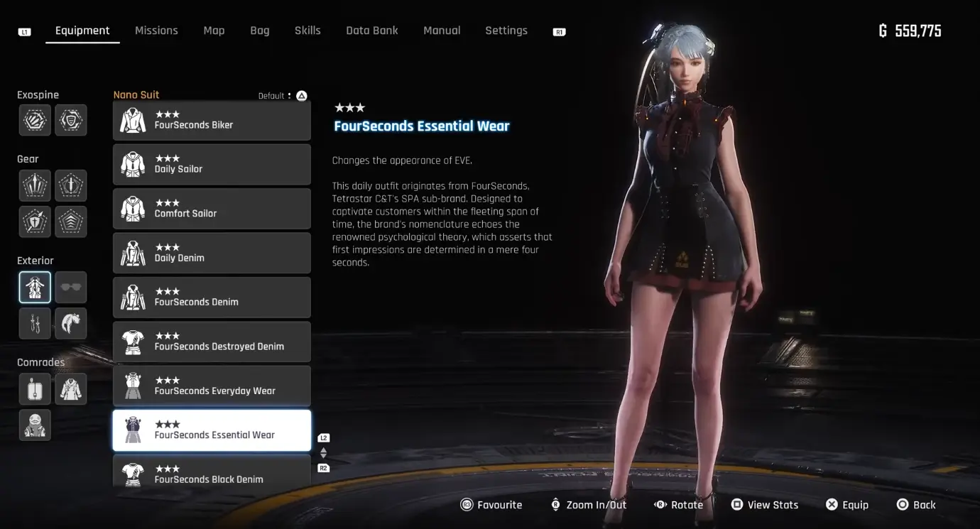Click the FourSeconds Destroyed Denim outfit icon
Screen dimensions: 980x529
[133, 342]
